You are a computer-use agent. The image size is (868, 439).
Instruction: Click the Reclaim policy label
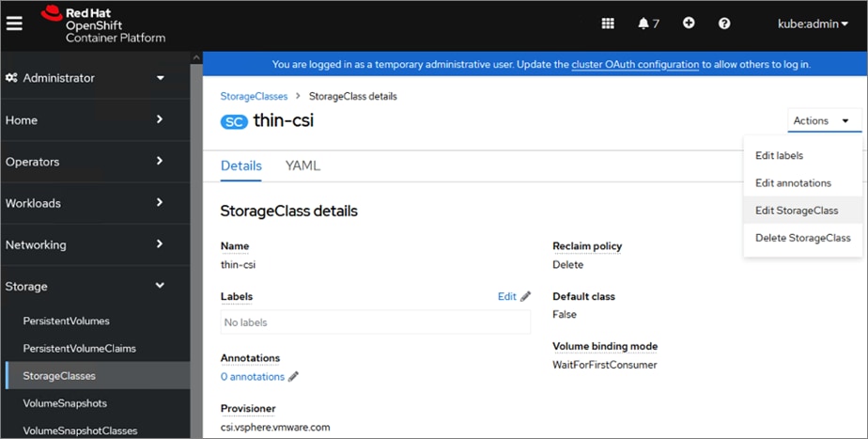587,246
